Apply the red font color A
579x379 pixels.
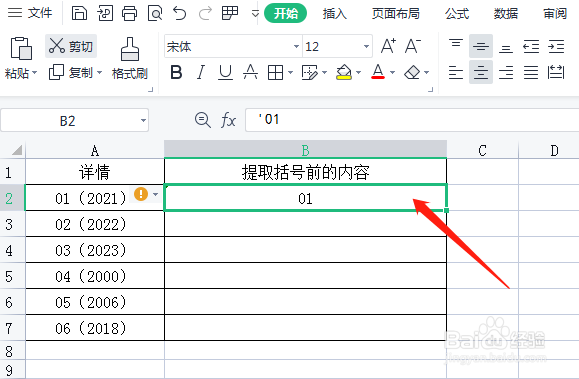pos(378,72)
